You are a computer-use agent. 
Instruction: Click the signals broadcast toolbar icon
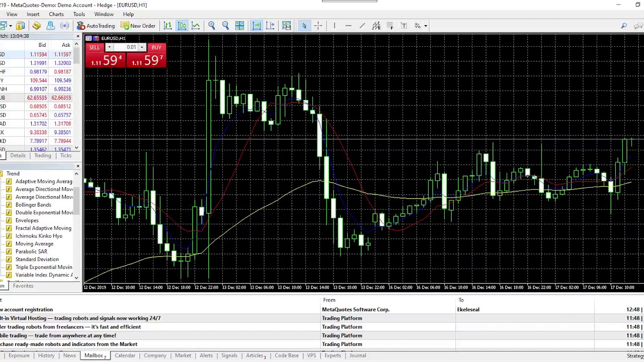[x=65, y=26]
